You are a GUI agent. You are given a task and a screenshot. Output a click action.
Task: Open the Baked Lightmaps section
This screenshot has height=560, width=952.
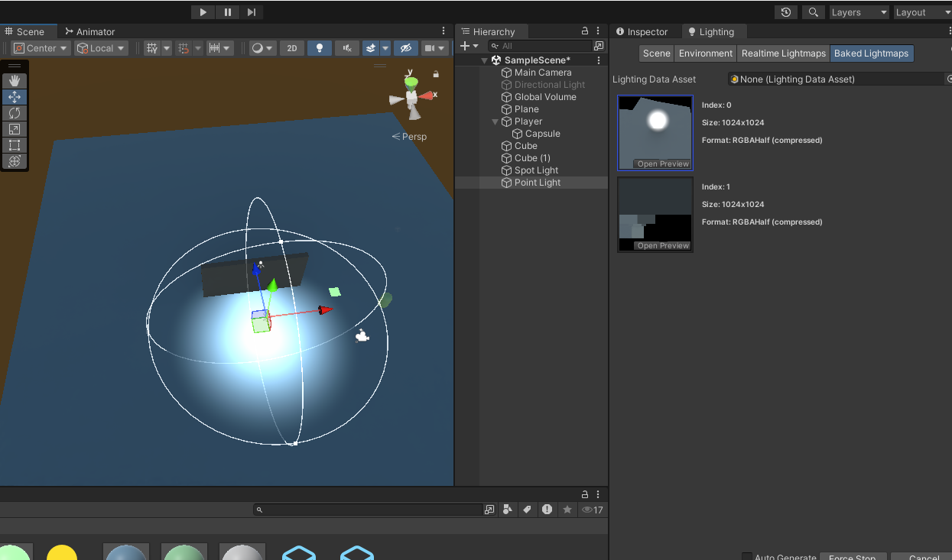coord(872,53)
